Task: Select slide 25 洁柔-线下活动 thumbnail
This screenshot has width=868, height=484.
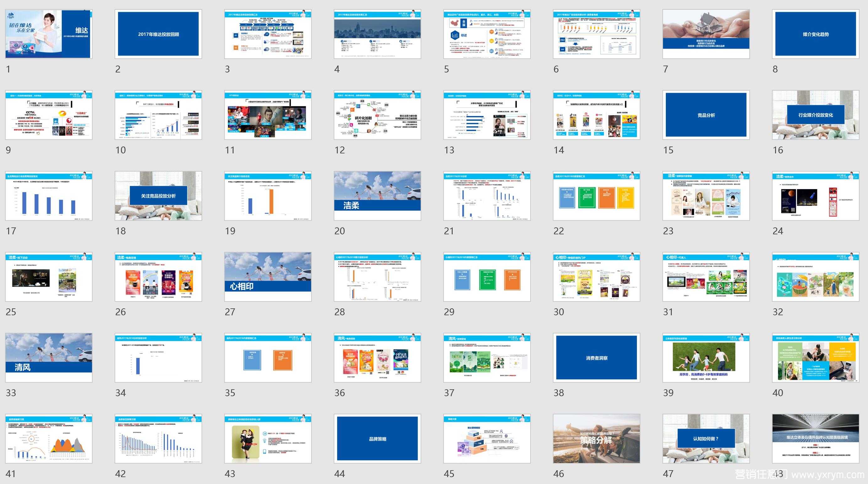Action: pos(49,277)
